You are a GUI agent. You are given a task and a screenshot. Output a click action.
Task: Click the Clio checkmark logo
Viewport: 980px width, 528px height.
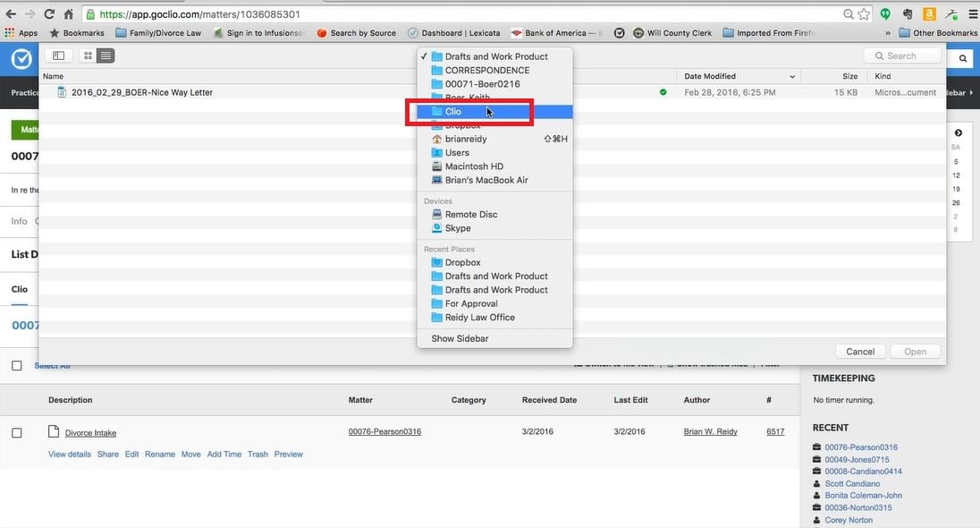(x=21, y=59)
